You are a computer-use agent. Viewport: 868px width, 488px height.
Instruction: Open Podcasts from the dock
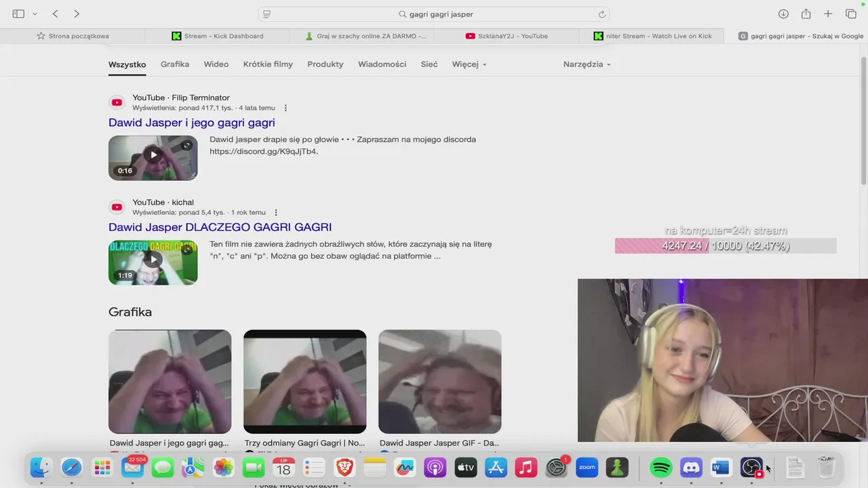click(435, 467)
